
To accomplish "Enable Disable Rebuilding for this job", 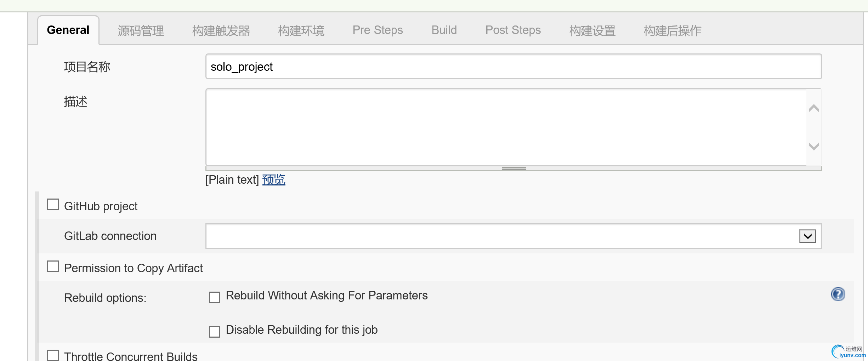I will [x=215, y=331].
